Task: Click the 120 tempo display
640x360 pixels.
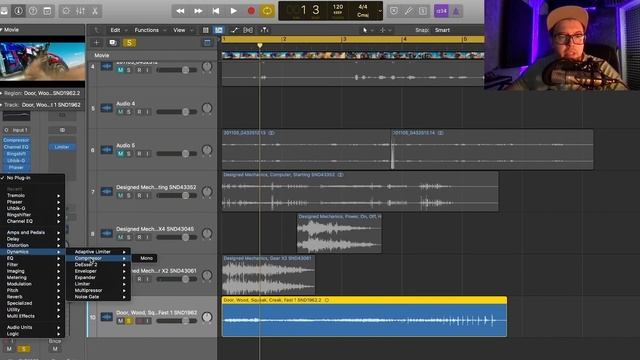Action: tap(338, 7)
